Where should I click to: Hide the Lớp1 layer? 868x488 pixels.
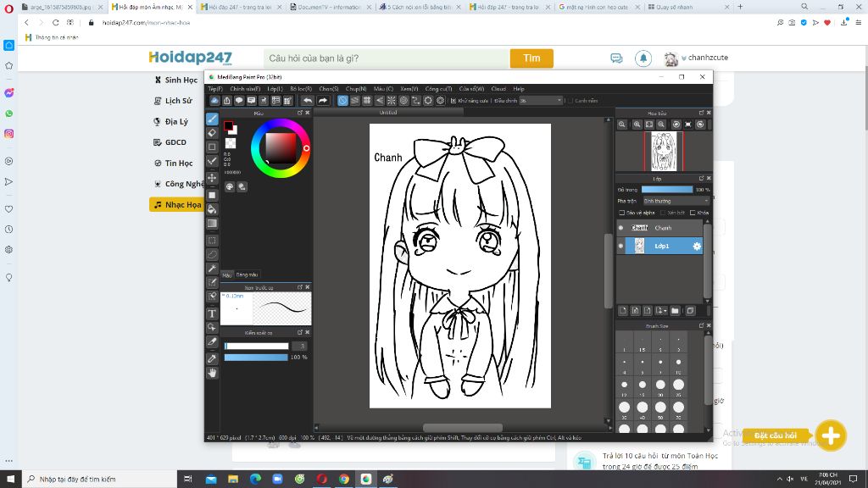[621, 247]
